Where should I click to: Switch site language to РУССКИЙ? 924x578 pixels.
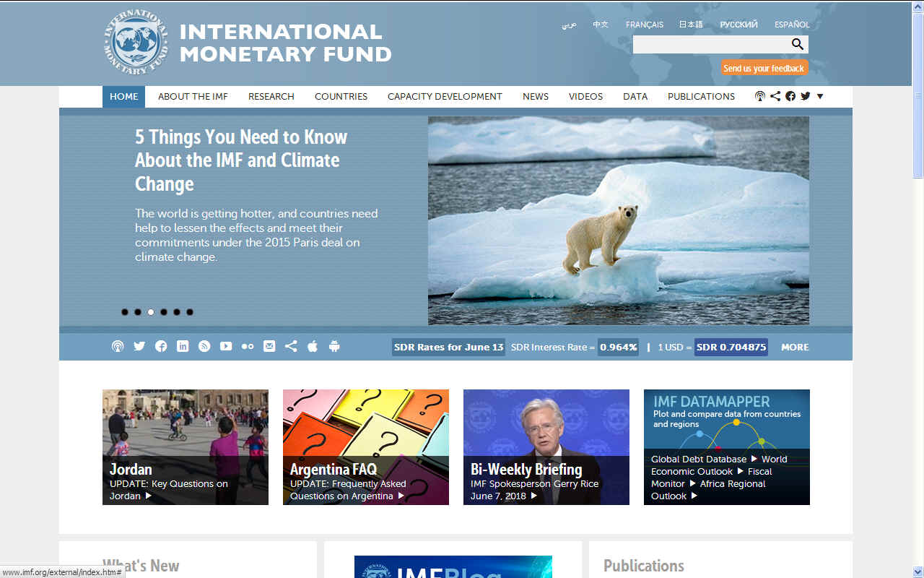(x=738, y=25)
